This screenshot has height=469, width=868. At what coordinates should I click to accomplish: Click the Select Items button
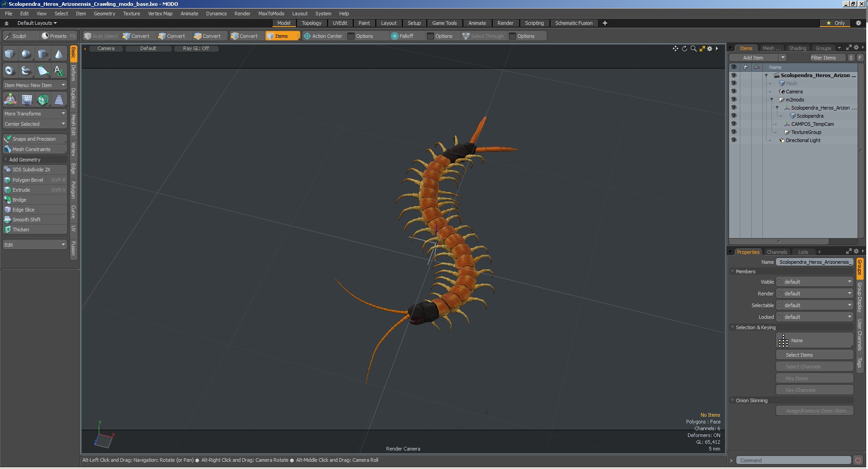tap(815, 355)
